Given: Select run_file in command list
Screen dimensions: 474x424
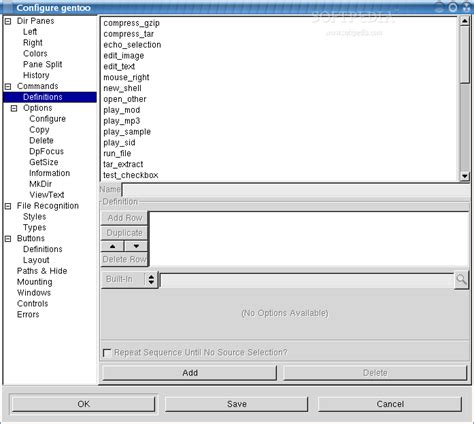Looking at the screenshot, I should [117, 154].
